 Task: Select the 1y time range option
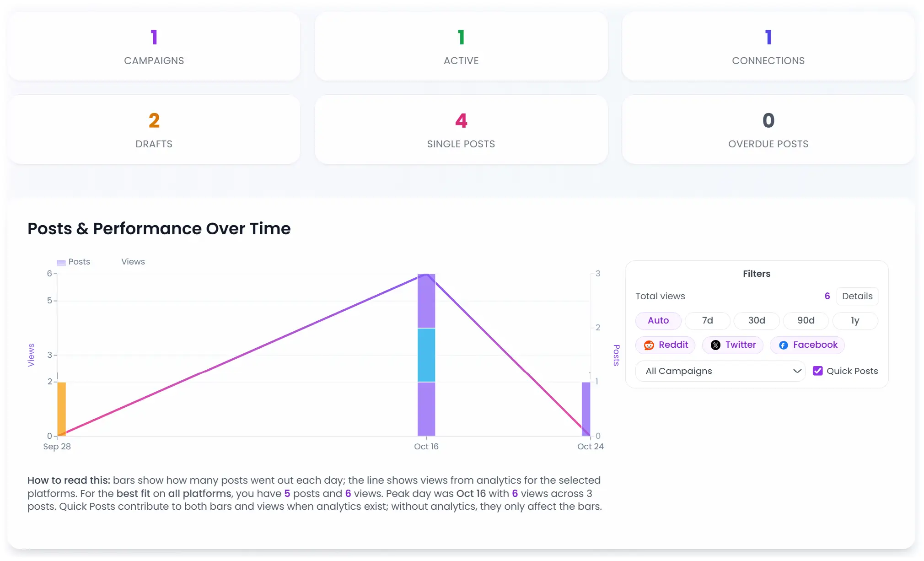tap(854, 321)
